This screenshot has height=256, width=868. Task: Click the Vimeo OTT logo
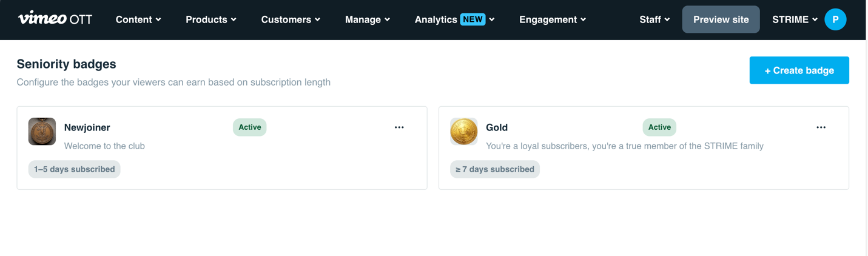[55, 19]
